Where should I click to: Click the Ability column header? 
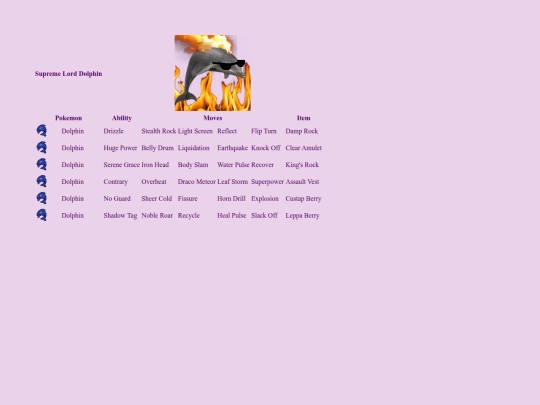point(122,118)
